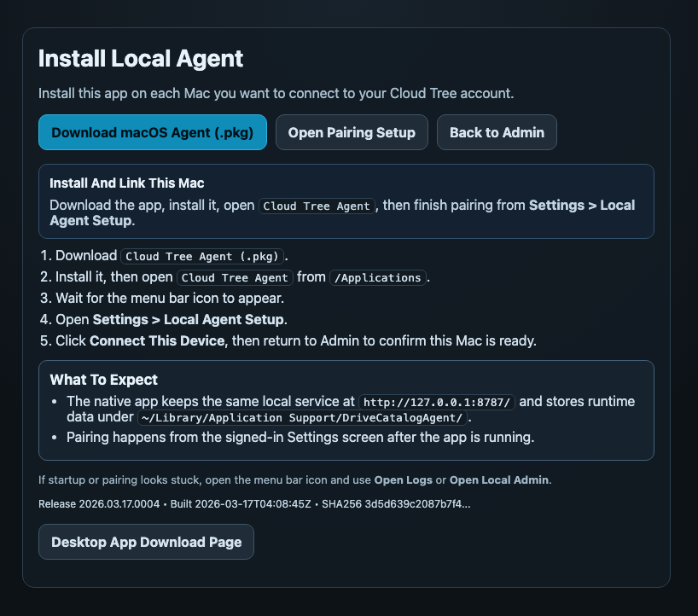Viewport: 698px width, 616px height.
Task: Select the /Applications path chip
Action: pyautogui.click(x=377, y=277)
